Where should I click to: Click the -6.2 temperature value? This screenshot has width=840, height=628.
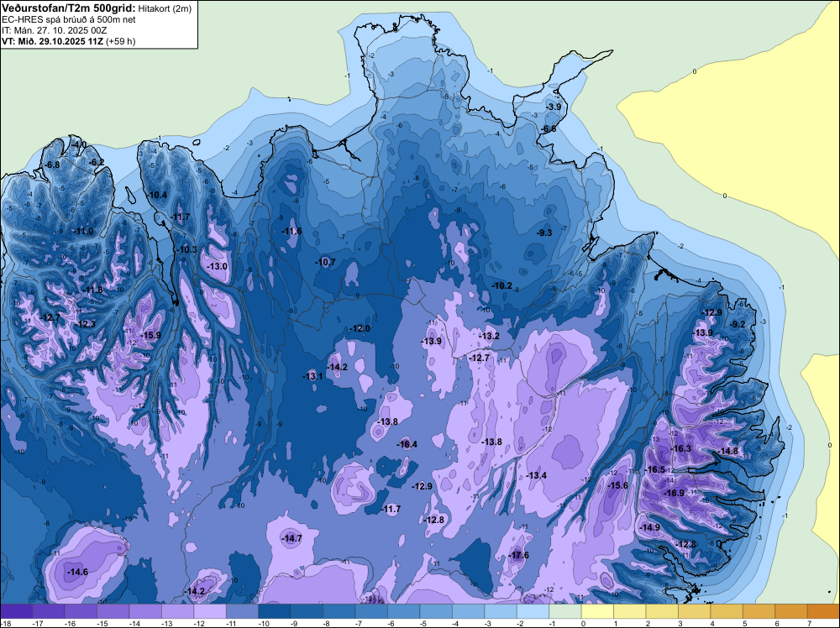point(97,163)
